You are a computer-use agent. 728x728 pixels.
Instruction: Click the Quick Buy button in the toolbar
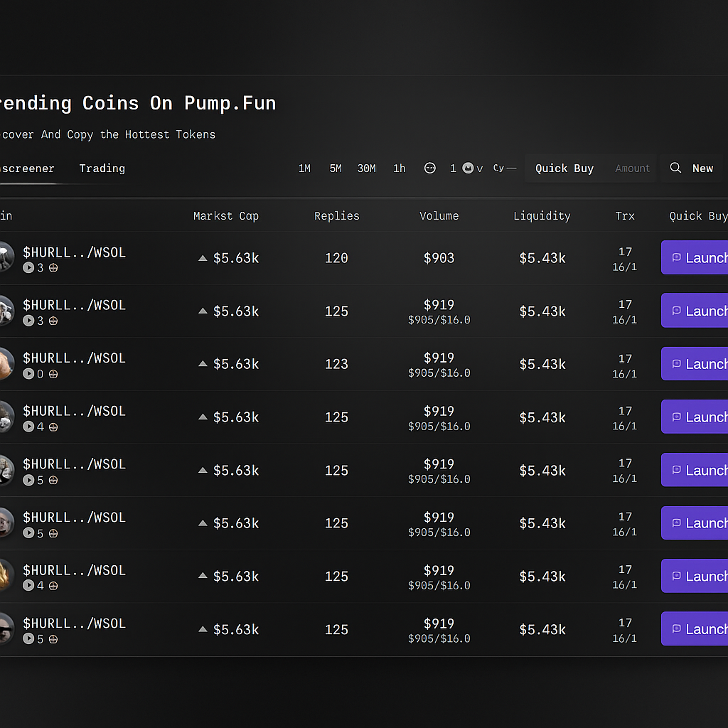[x=564, y=168]
